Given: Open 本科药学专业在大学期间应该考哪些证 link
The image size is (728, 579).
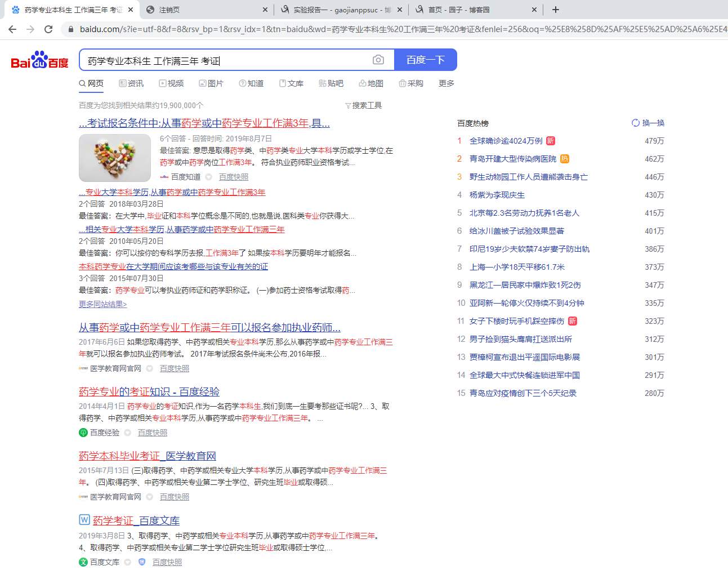Looking at the screenshot, I should click(173, 266).
